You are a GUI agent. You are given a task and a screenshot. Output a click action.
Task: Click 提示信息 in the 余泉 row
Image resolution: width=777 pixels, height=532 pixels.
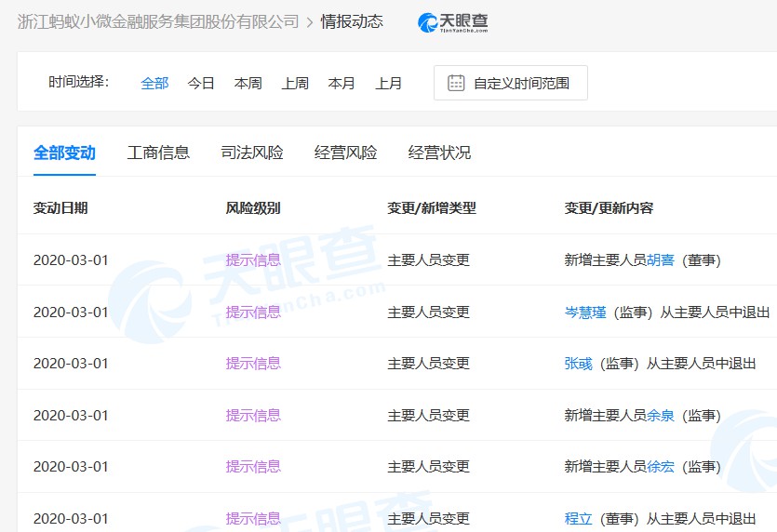pyautogui.click(x=253, y=415)
